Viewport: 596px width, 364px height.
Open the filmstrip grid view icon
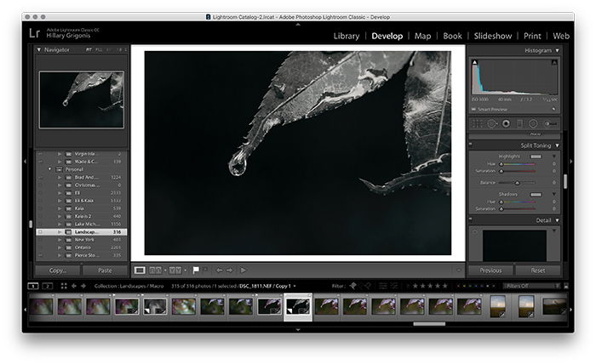coord(64,286)
